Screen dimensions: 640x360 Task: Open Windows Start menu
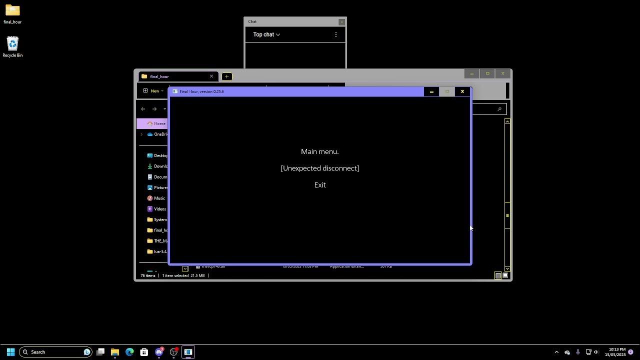click(11, 352)
